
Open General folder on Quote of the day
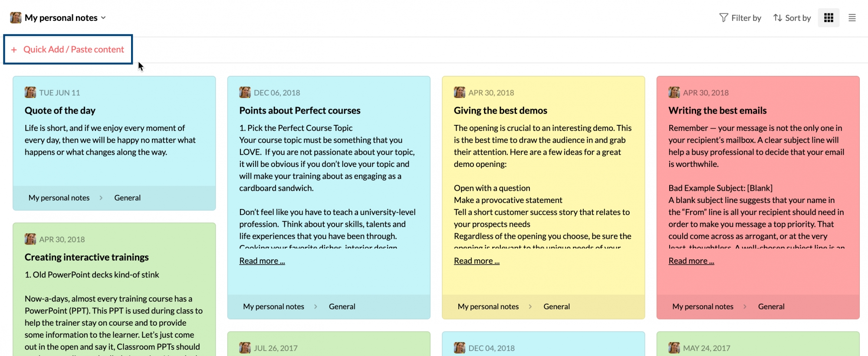127,198
